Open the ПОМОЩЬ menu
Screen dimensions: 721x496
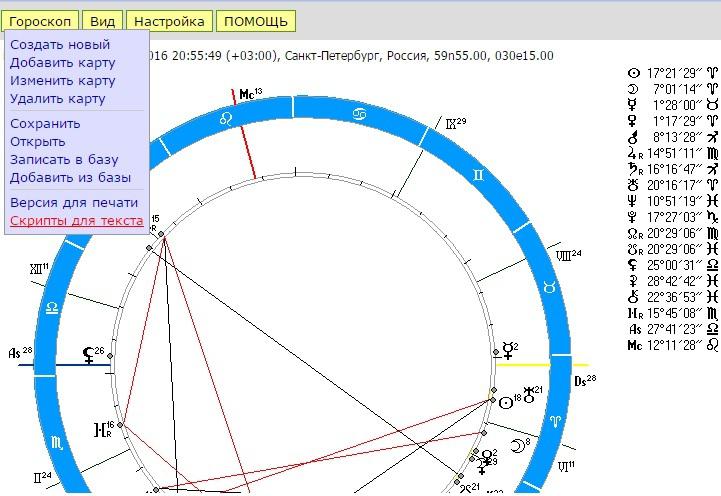click(x=256, y=22)
